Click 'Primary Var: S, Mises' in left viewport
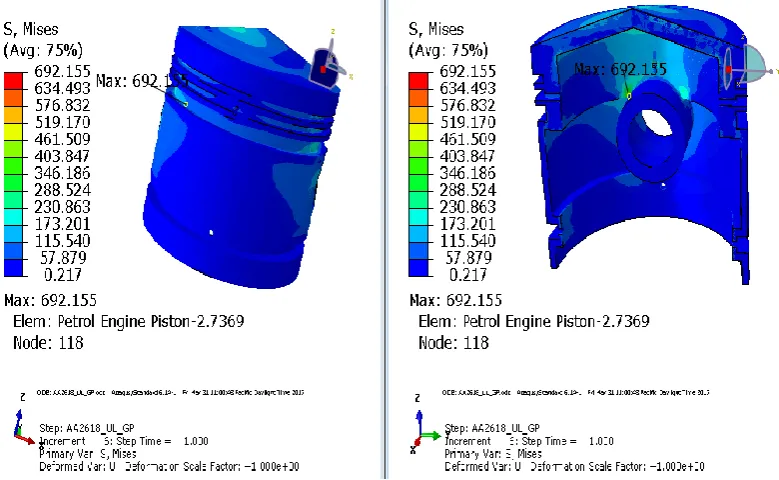 coord(88,454)
